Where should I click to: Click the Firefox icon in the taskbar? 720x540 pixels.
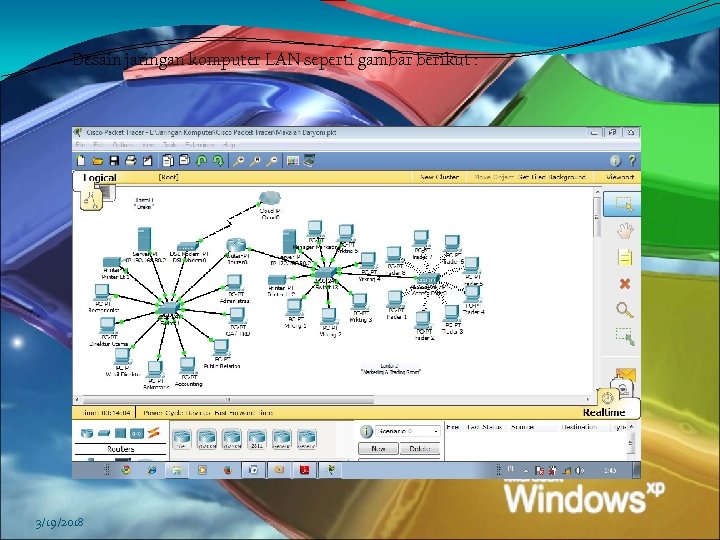228,470
